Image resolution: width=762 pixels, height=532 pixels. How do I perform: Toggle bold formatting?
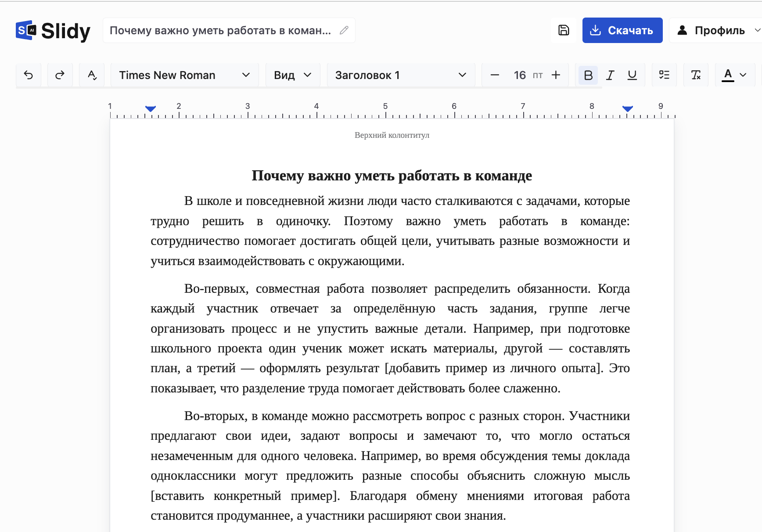[x=588, y=75]
